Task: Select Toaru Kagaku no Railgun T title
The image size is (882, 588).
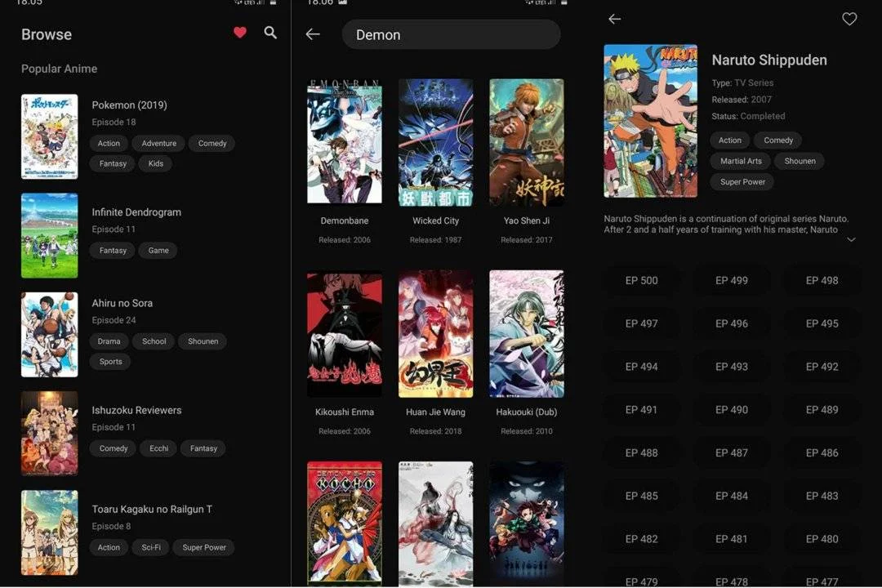Action: (152, 510)
